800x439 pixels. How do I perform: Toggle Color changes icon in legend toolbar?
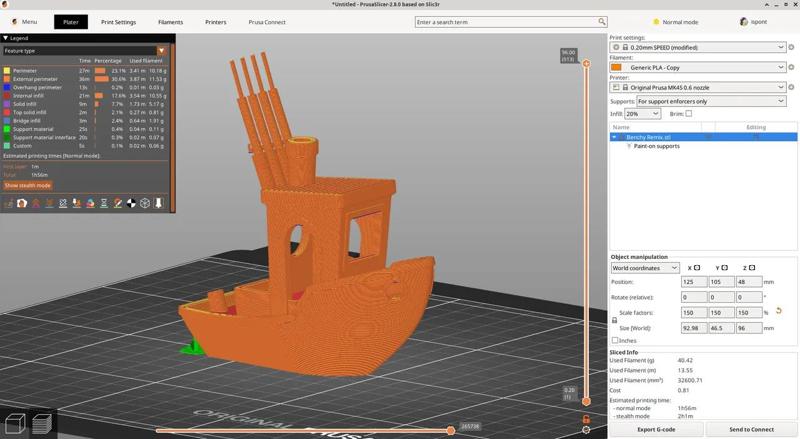[90, 203]
